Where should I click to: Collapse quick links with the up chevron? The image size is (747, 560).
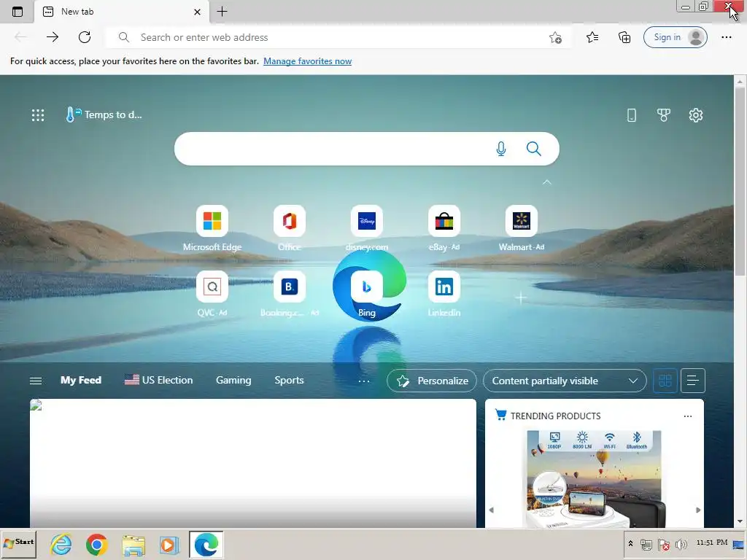point(547,182)
